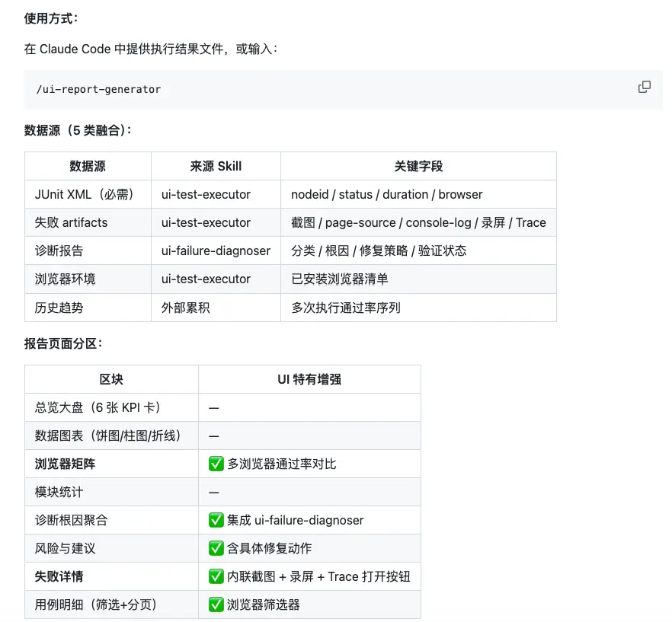Click green checkmark beside 集成 ui-failure-diagnoser
Viewport: 672px width, 622px height.
(216, 520)
